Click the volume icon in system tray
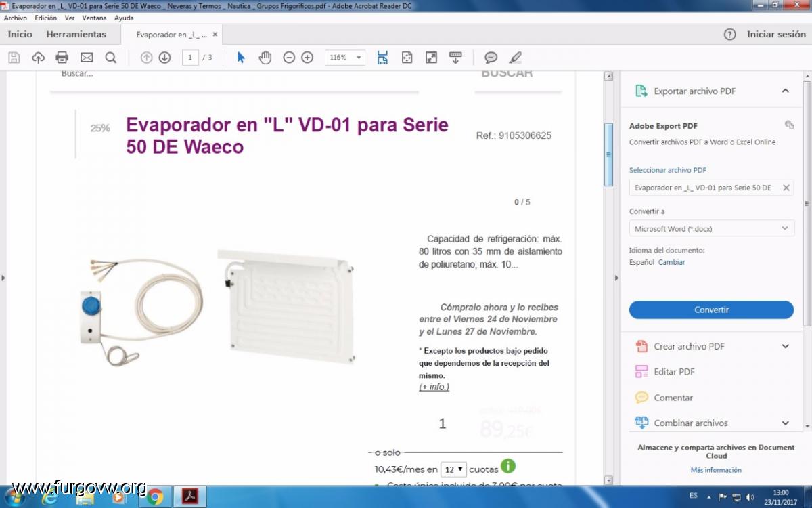 [749, 497]
